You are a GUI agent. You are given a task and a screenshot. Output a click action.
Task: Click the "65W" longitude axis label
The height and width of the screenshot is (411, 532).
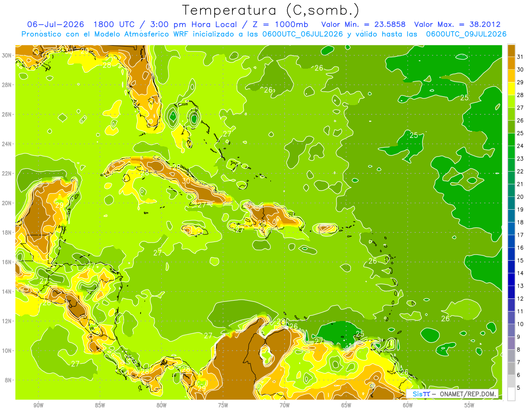346,405
